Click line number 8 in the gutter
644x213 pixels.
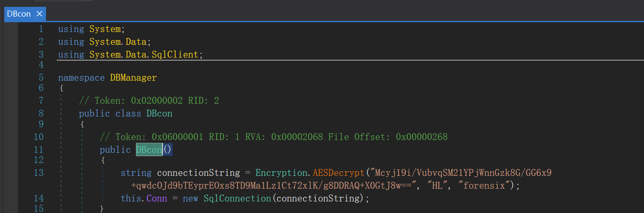click(41, 114)
